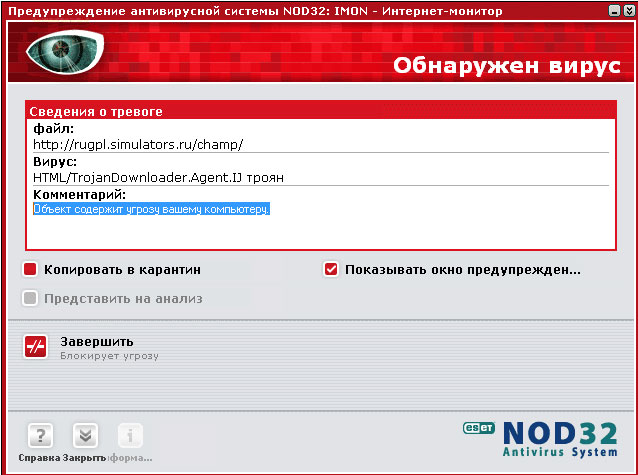The height and width of the screenshot is (475, 638).
Task: Click the Комментарий field label
Action: (79, 193)
